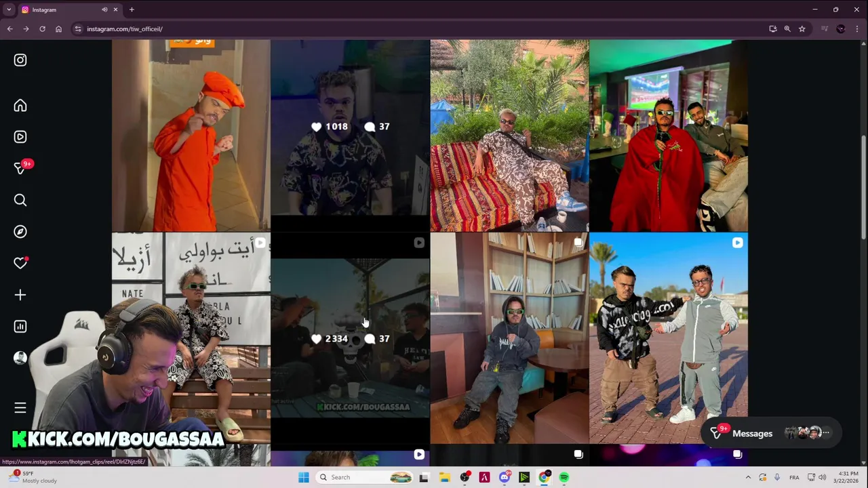Screen dimensions: 868x488
Task: Open the red cape man post
Action: coord(669,136)
